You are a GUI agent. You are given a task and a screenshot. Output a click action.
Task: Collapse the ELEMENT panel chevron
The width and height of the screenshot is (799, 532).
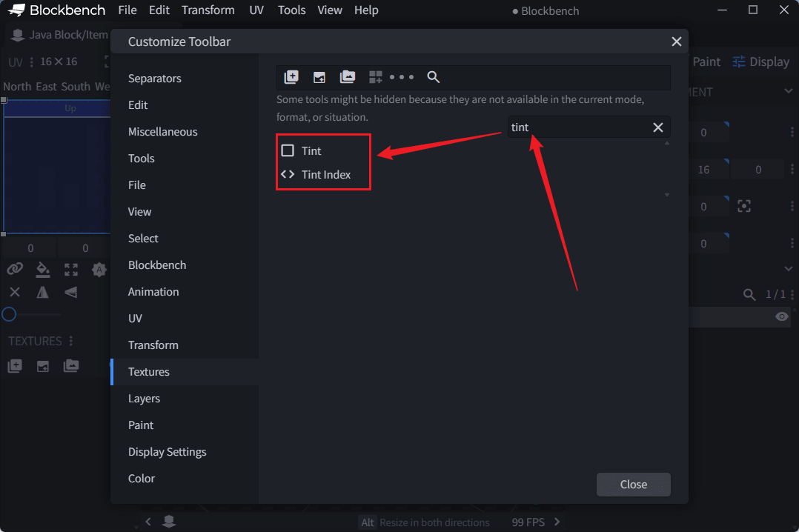coord(789,91)
